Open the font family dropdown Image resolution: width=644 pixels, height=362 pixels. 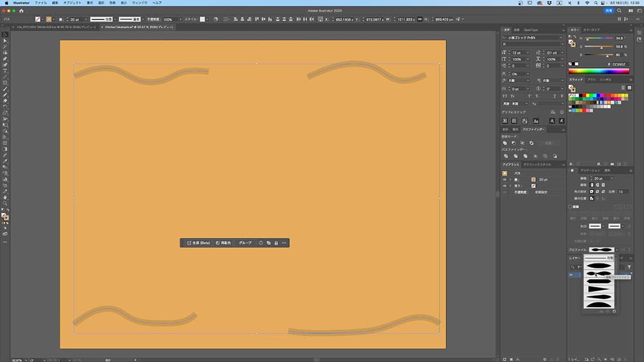click(561, 37)
